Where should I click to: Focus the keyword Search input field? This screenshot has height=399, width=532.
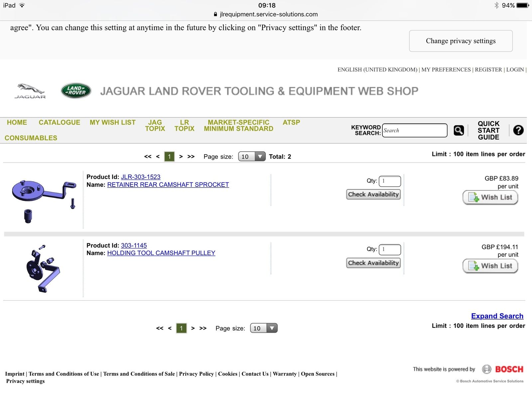click(415, 130)
